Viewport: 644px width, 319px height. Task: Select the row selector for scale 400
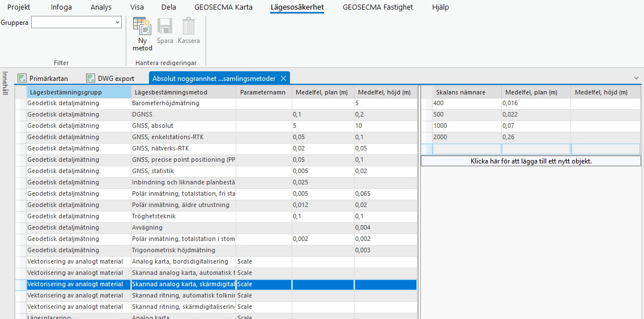click(x=427, y=104)
